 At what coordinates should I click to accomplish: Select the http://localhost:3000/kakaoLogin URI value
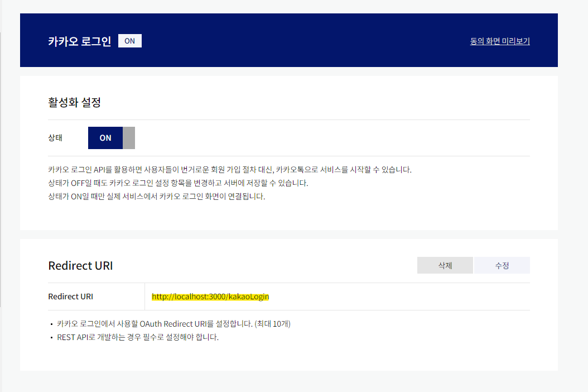click(210, 297)
